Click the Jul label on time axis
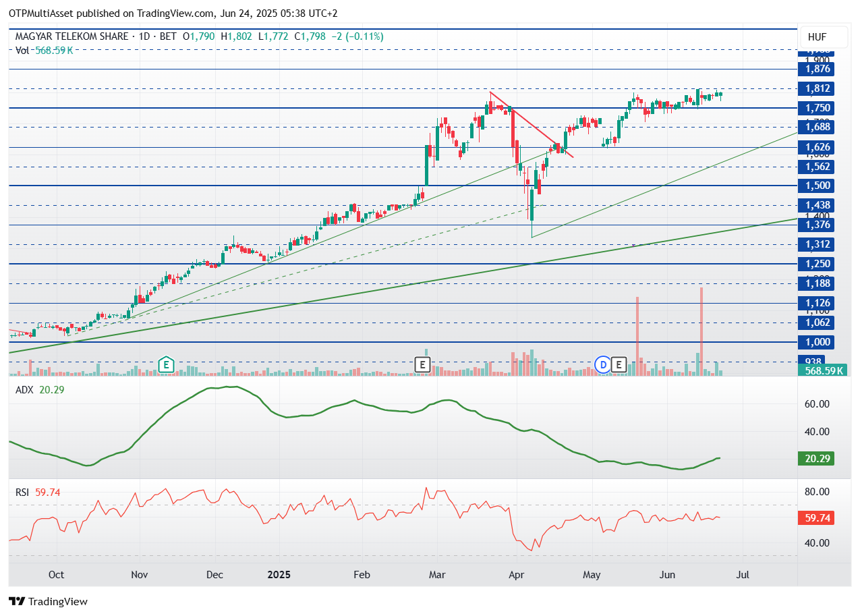860x616 pixels. [x=743, y=575]
